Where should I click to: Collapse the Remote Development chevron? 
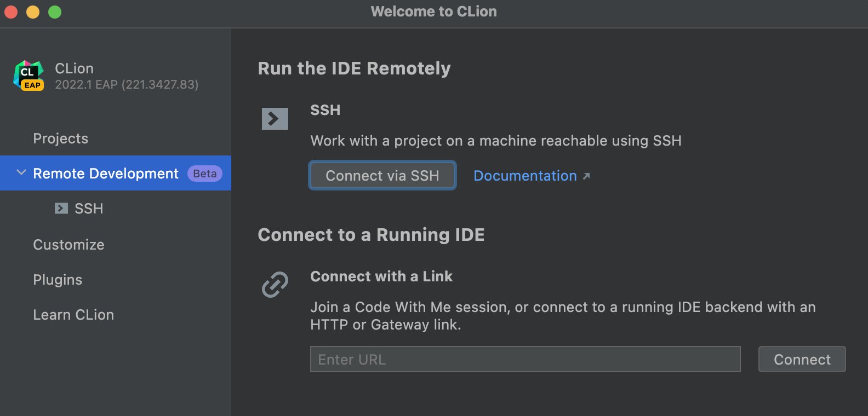21,172
